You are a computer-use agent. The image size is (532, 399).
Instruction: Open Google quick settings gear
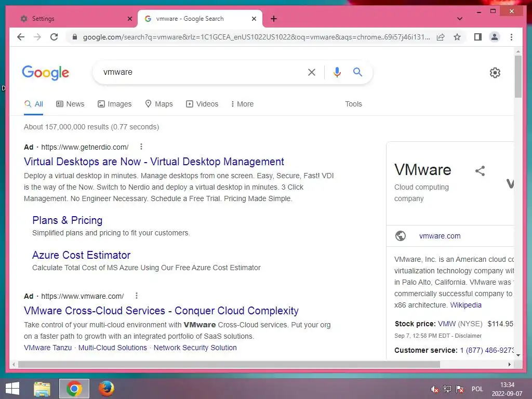tap(495, 73)
